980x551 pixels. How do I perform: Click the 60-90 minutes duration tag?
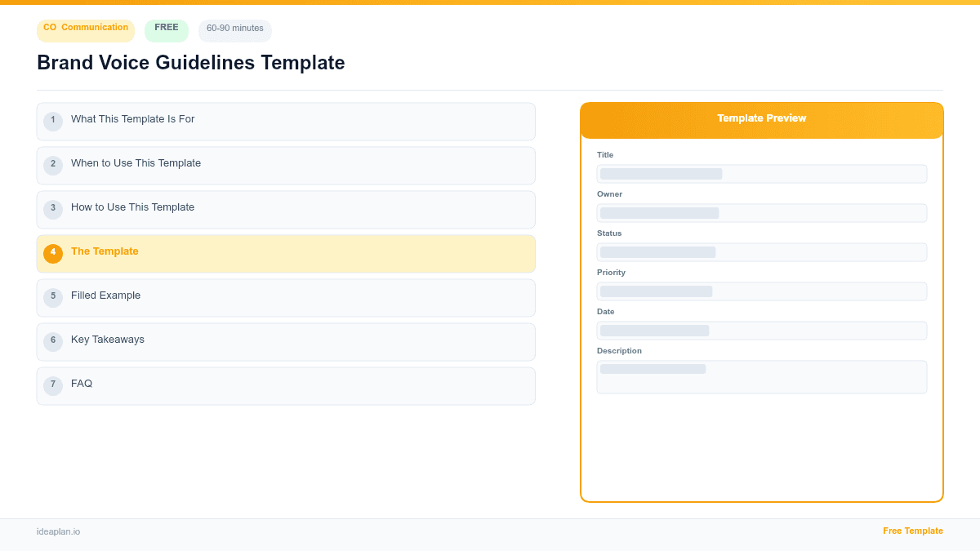[235, 30]
